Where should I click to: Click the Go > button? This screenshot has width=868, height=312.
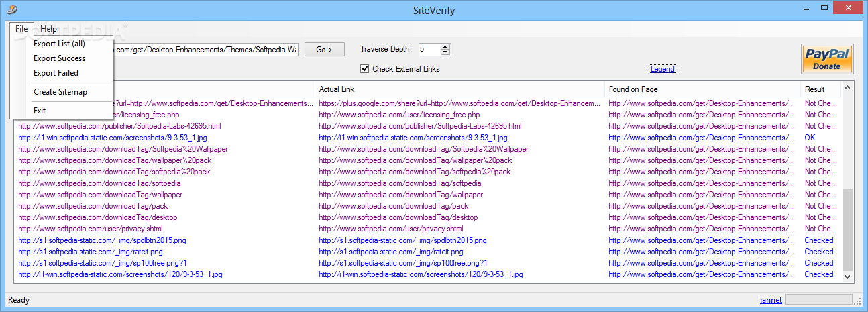(325, 49)
